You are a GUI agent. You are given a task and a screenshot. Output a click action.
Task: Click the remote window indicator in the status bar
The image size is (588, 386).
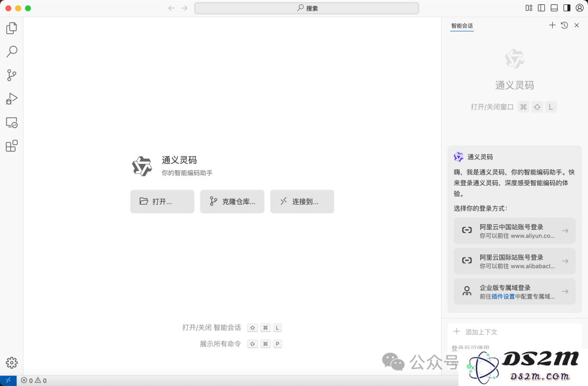point(8,381)
